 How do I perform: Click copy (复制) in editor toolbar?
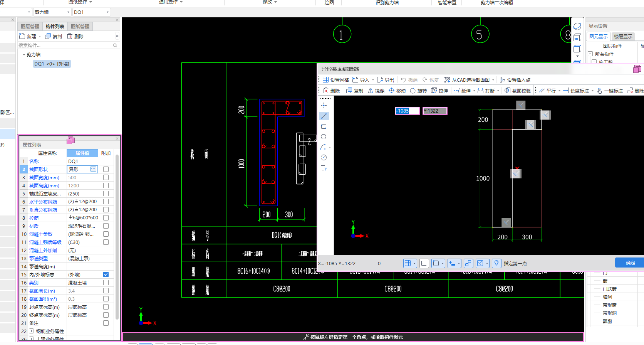(x=355, y=91)
